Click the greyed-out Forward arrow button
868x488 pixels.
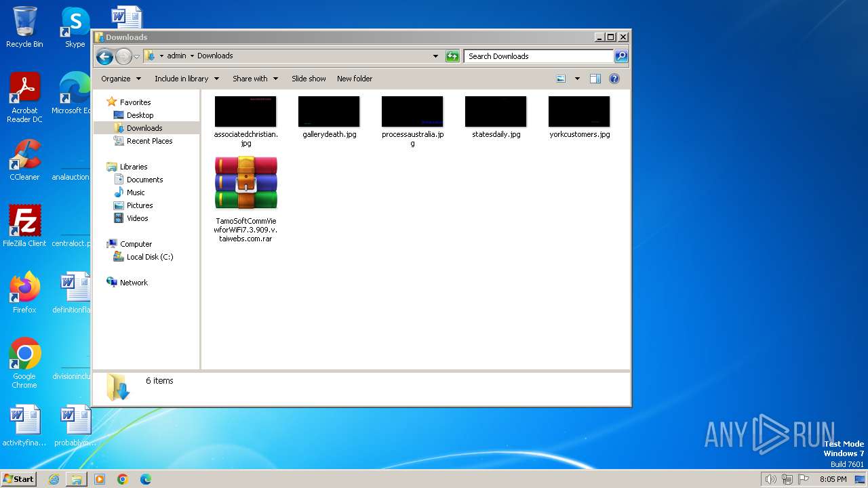tap(123, 56)
